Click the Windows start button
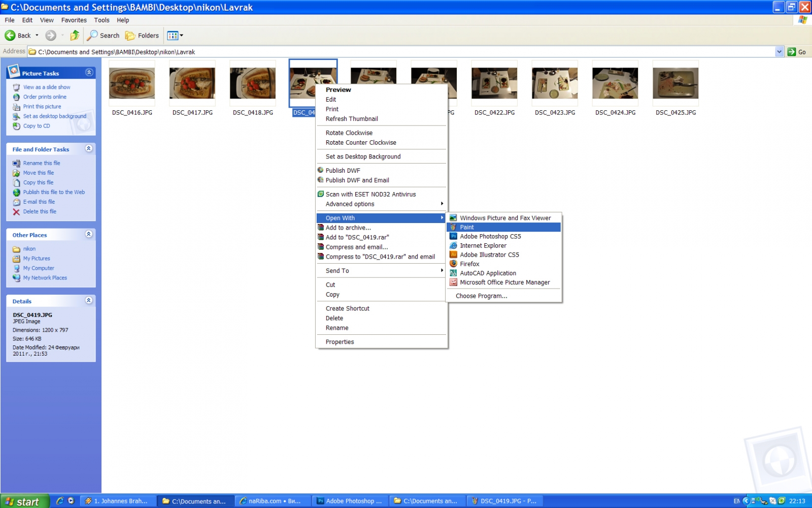Screen dimensions: 812x508 [24, 501]
